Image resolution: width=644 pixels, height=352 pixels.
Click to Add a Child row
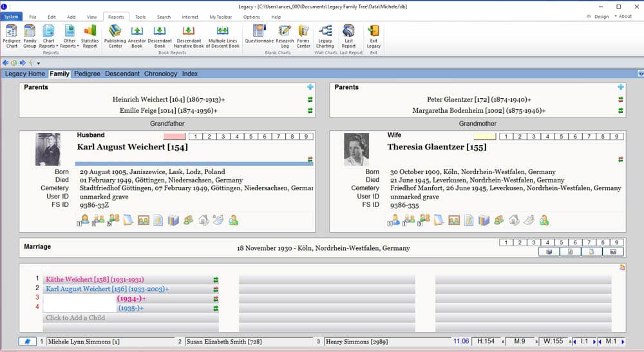pyautogui.click(x=131, y=318)
